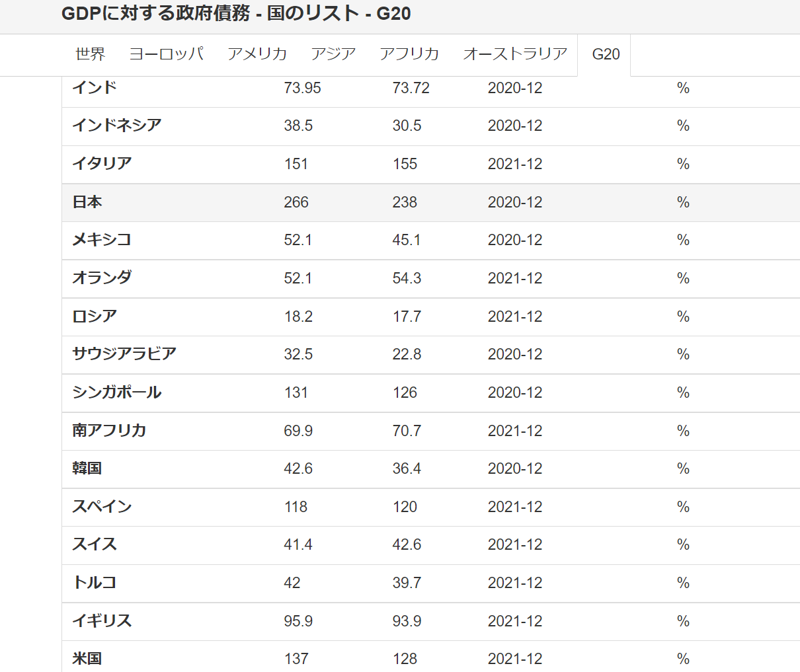Switch to the ヨーロッパ tab
800x672 pixels.
coord(166,54)
